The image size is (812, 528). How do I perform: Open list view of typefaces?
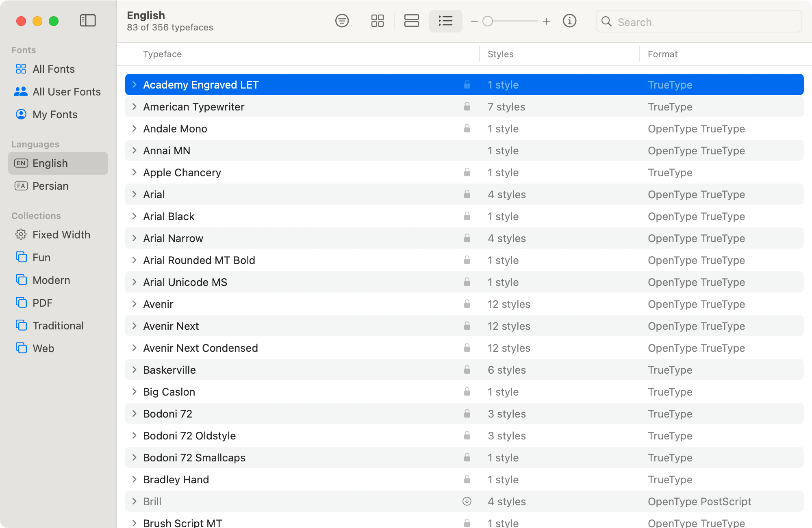(445, 21)
